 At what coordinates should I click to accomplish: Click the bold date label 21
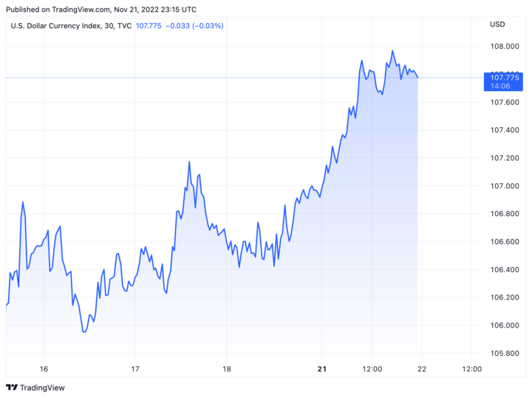[x=322, y=369]
